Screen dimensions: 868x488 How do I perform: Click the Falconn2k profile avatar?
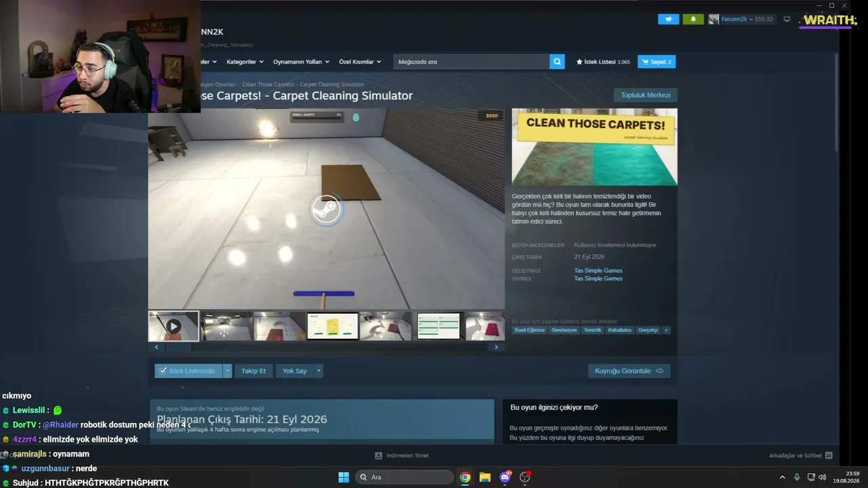point(713,19)
